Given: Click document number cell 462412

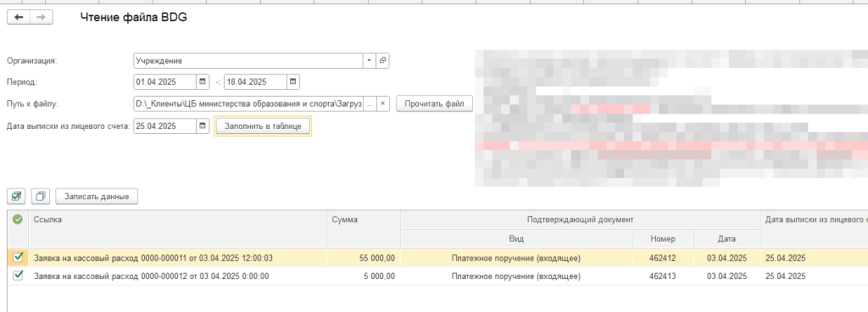Looking at the screenshot, I should 663,258.
